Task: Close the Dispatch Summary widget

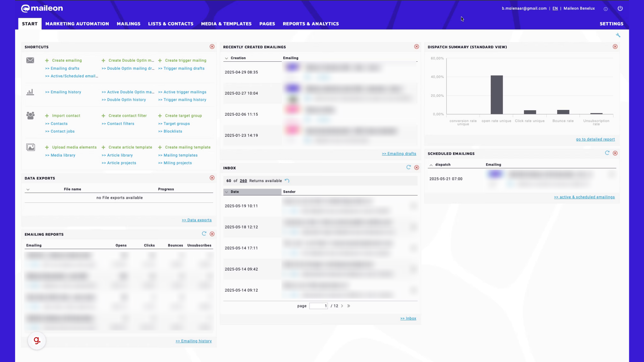Action: (x=615, y=47)
